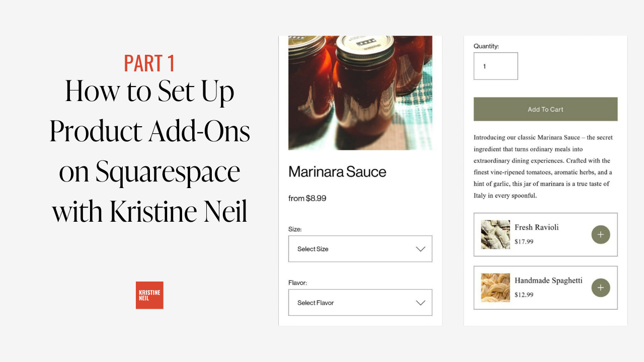This screenshot has height=362, width=644.
Task: Click the Add To Cart button
Action: point(545,109)
